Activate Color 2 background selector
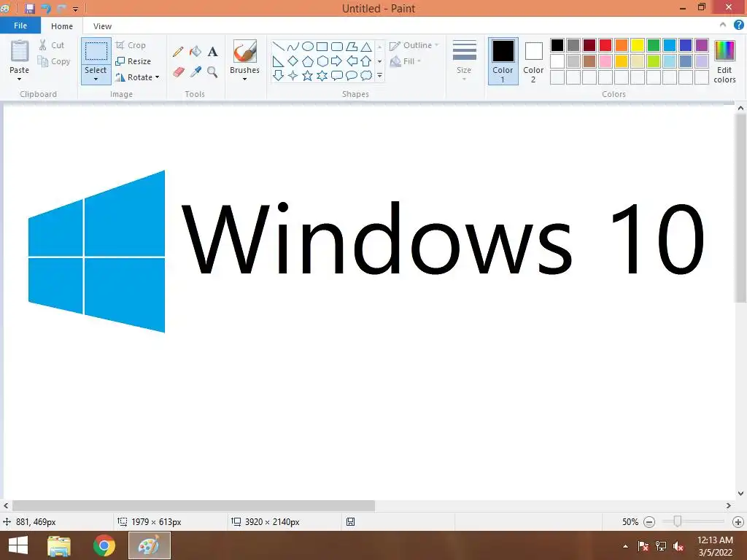747x560 pixels. pyautogui.click(x=533, y=61)
